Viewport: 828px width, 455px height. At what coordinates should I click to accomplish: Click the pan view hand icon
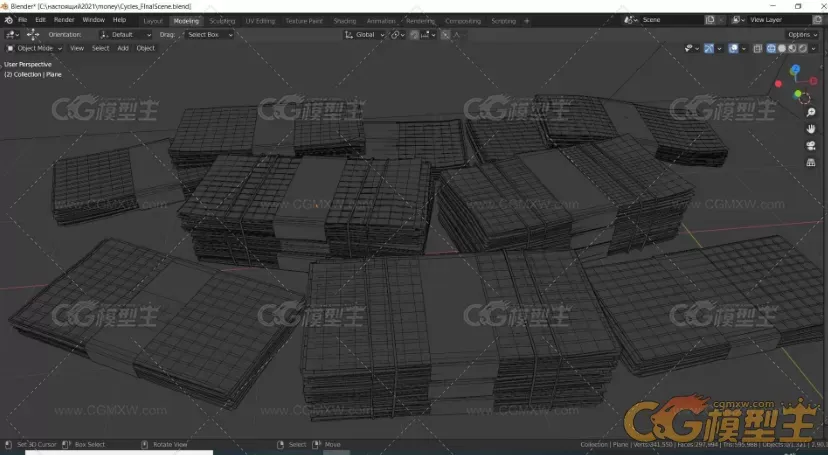pos(811,129)
